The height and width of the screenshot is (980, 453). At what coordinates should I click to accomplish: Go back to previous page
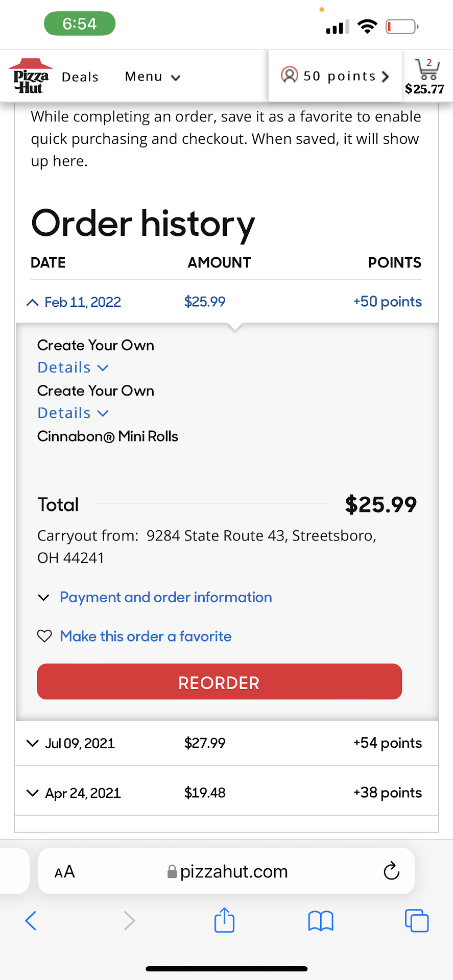point(31,921)
